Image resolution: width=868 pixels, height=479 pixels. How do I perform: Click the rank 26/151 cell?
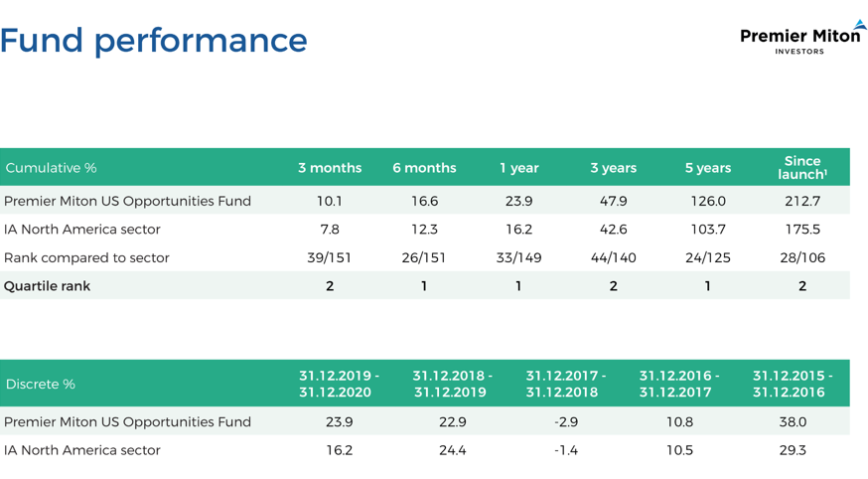424,257
